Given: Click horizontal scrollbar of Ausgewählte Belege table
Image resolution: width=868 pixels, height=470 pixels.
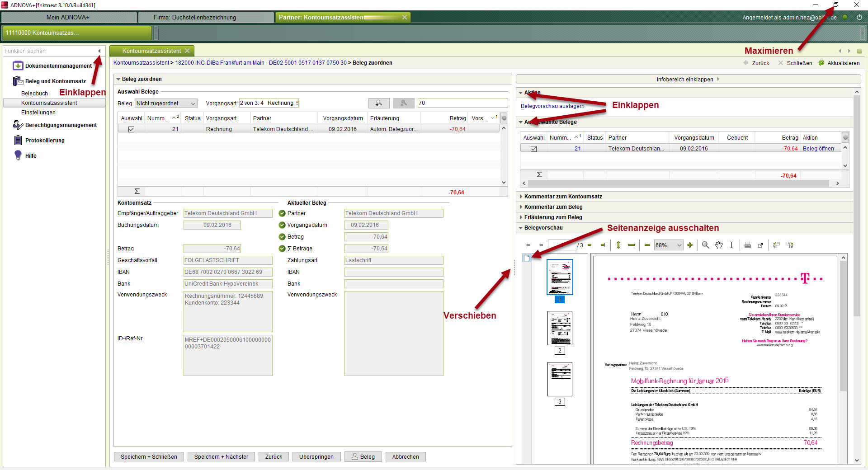Looking at the screenshot, I should (678, 183).
